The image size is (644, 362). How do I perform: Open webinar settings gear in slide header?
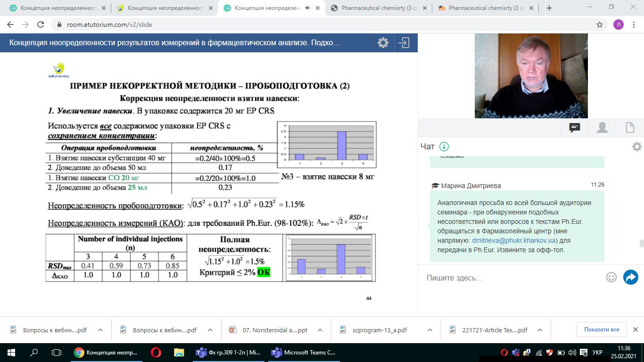tap(383, 43)
